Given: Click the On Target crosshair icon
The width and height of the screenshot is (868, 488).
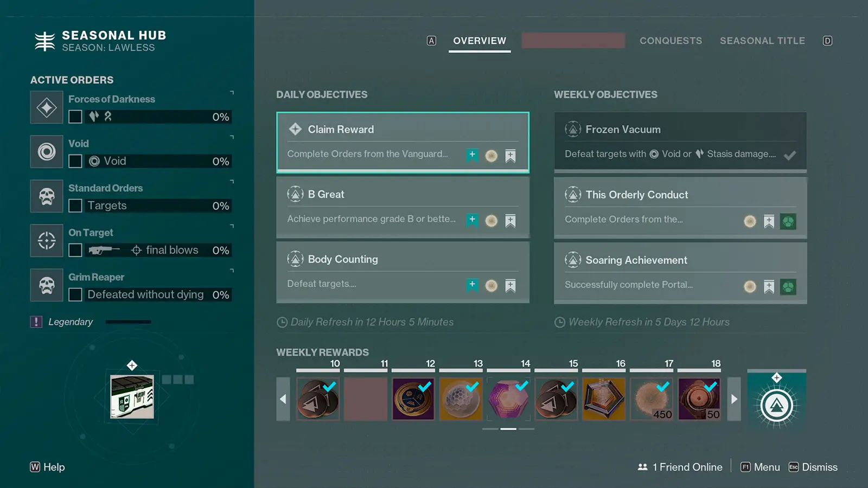Looking at the screenshot, I should (x=47, y=240).
